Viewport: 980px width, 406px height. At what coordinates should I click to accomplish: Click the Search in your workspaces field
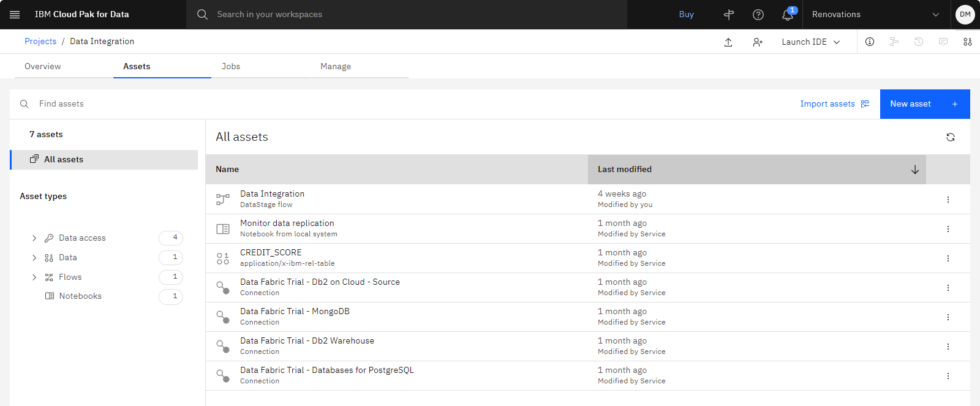pos(407,15)
